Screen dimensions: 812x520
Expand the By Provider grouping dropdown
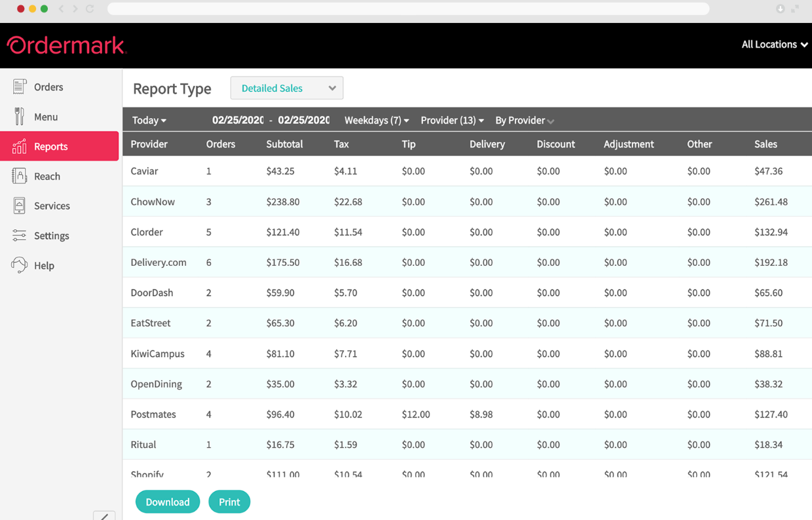tap(523, 120)
